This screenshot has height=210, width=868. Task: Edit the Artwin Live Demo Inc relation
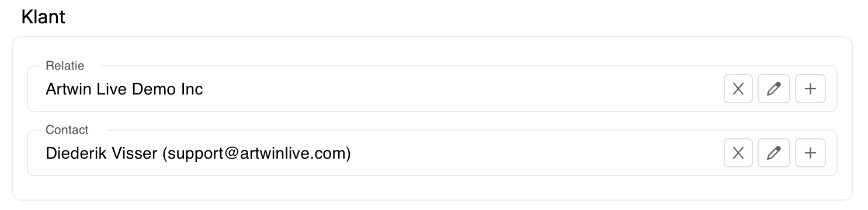774,89
